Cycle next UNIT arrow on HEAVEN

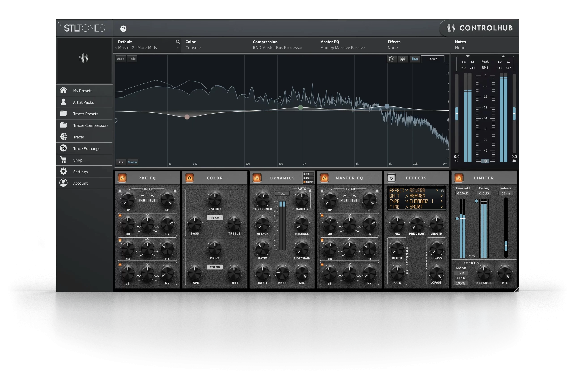click(x=442, y=196)
